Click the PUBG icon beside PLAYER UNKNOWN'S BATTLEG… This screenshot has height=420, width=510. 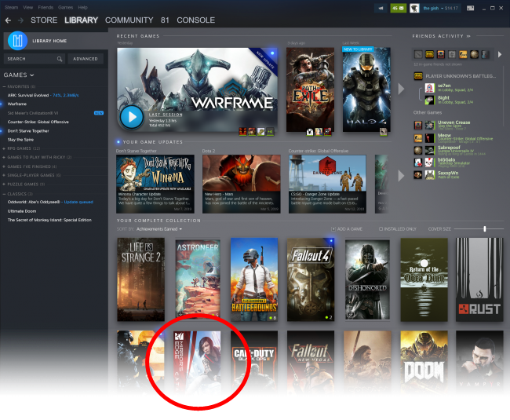click(x=418, y=76)
